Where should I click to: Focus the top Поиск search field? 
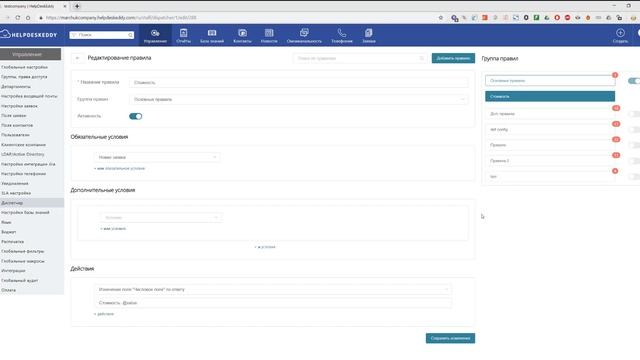pos(102,35)
